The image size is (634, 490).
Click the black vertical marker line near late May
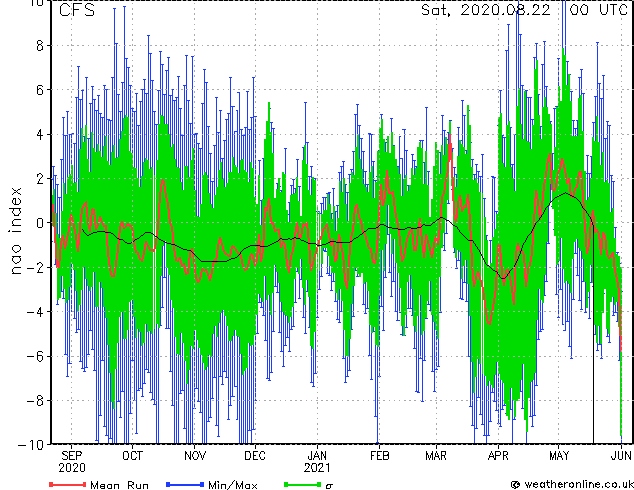tap(594, 336)
